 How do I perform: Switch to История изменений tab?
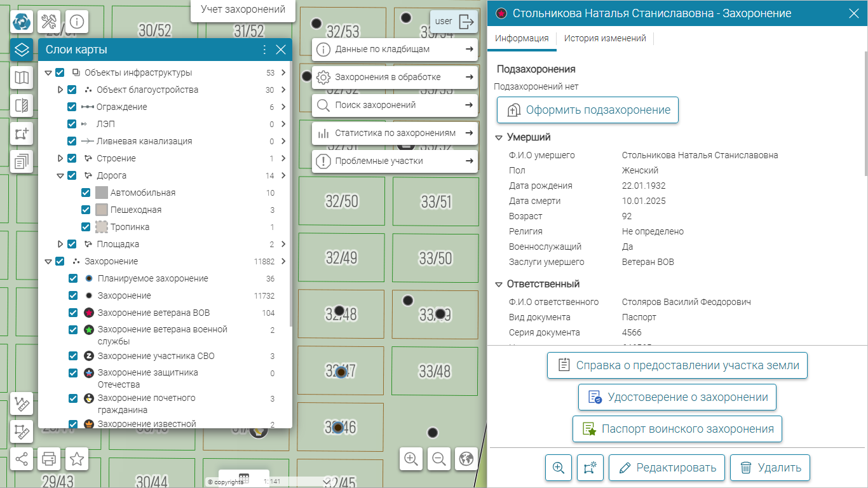(x=604, y=39)
